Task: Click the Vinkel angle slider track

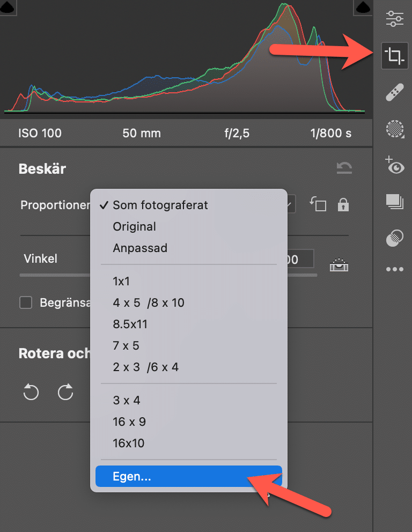Action: (x=54, y=275)
